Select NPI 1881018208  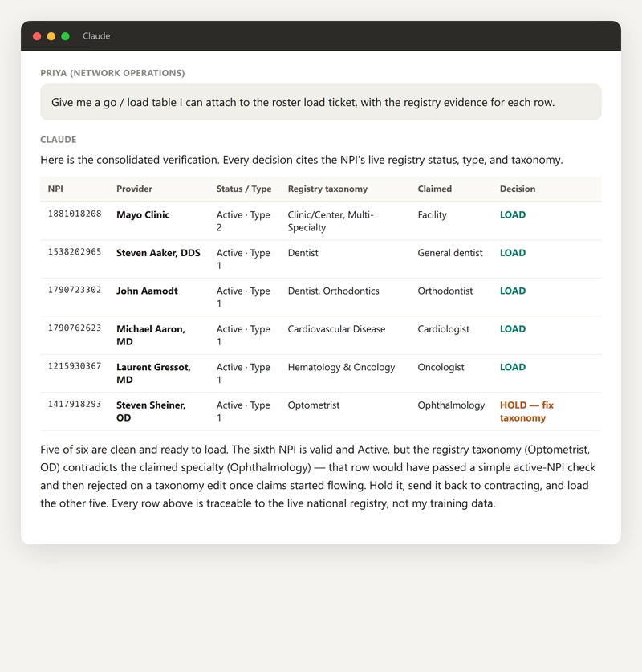coord(75,214)
